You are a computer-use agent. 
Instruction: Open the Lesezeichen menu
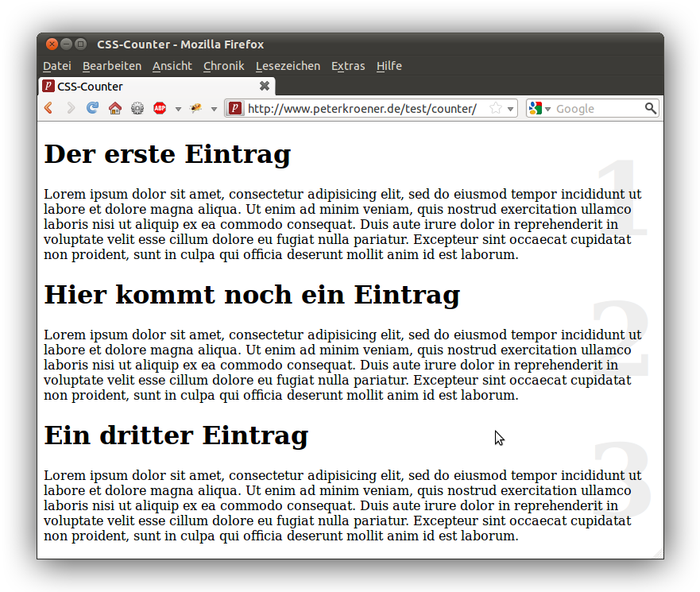[x=288, y=66]
